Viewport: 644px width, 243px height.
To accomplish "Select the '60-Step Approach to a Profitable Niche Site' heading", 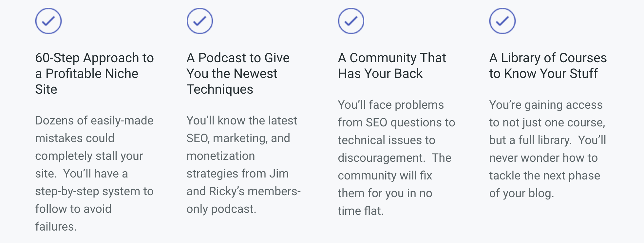I will click(95, 74).
